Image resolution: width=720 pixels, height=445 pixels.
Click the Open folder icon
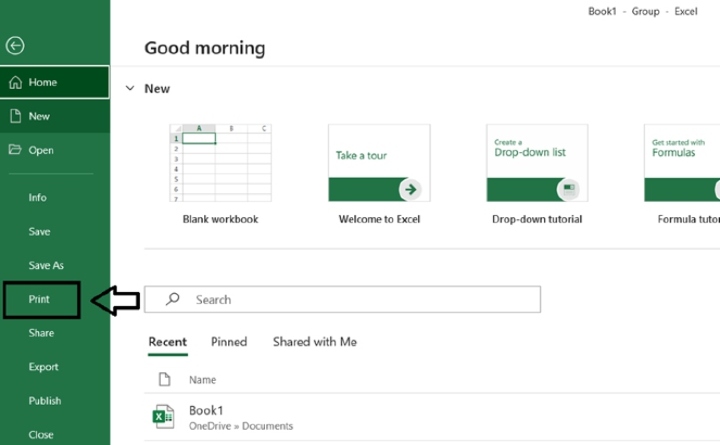tap(15, 150)
